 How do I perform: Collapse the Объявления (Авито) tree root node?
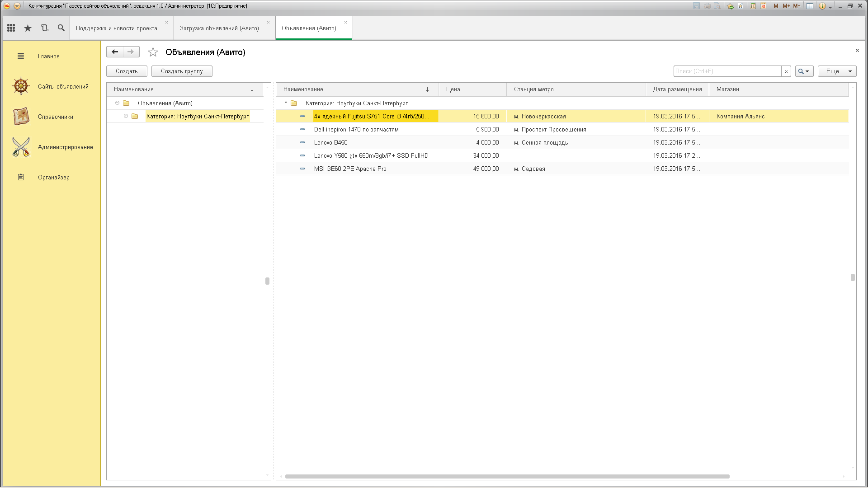117,103
